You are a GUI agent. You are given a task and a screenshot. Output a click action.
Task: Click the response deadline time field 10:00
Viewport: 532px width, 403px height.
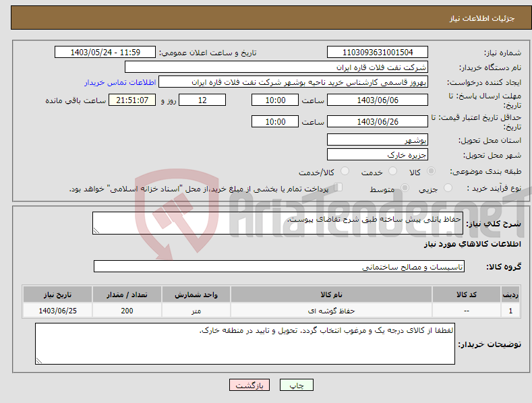coord(275,100)
